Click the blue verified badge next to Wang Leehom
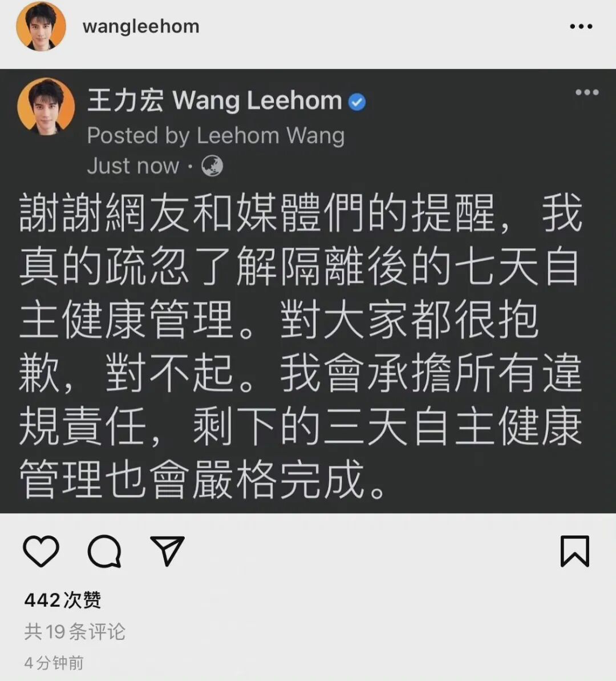The width and height of the screenshot is (616, 681). (x=357, y=102)
